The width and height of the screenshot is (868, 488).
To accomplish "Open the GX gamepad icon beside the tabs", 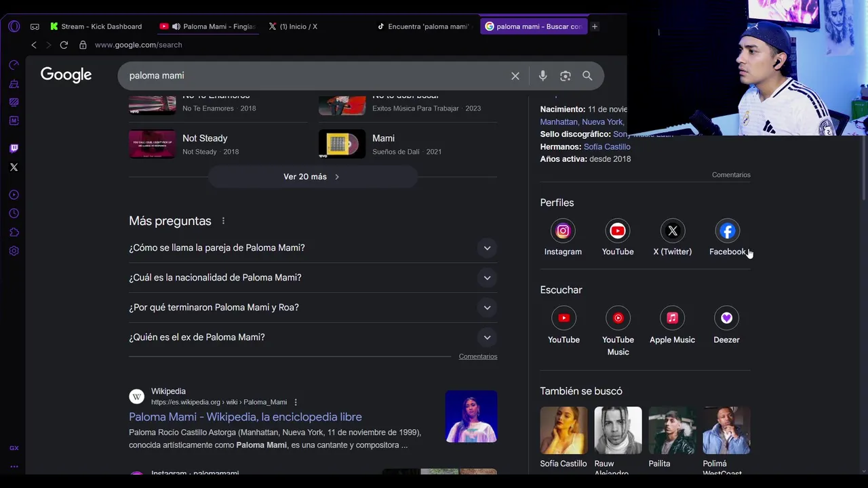I will pos(35,26).
